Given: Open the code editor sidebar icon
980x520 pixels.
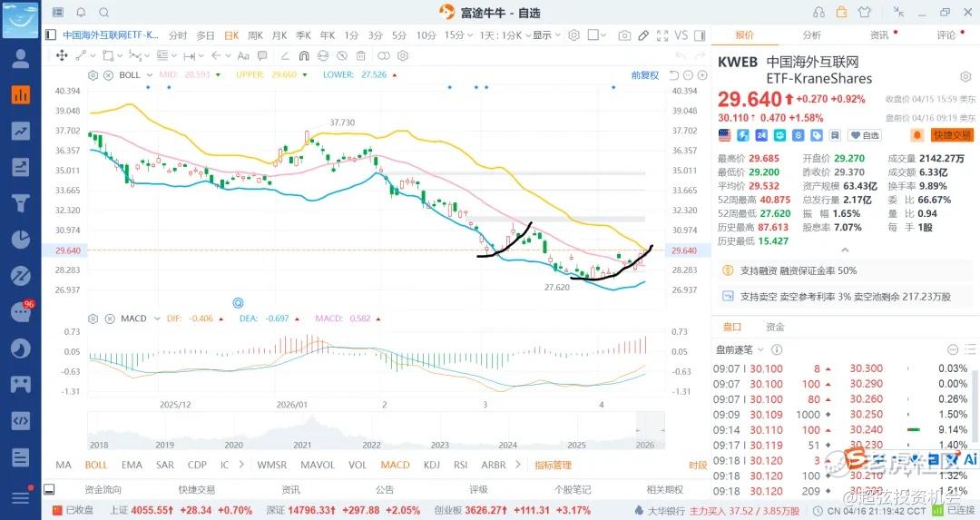Looking at the screenshot, I should pyautogui.click(x=21, y=420).
